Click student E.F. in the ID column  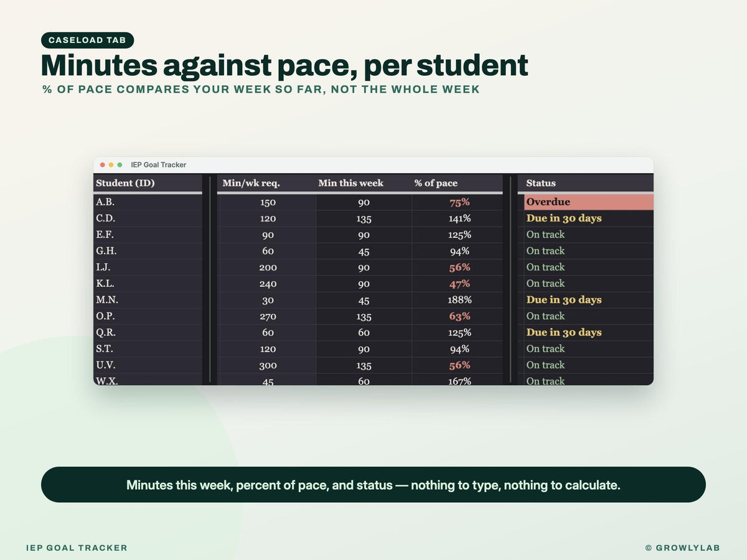[x=148, y=235]
